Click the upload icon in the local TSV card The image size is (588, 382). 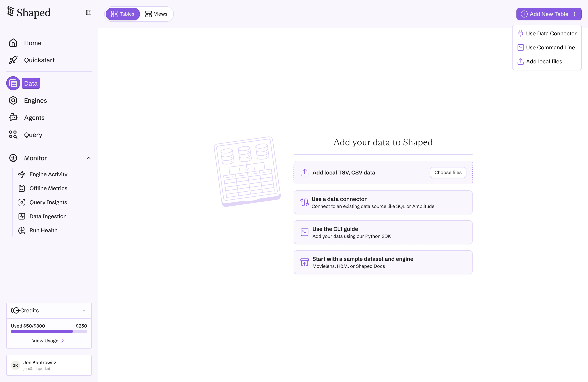point(305,173)
